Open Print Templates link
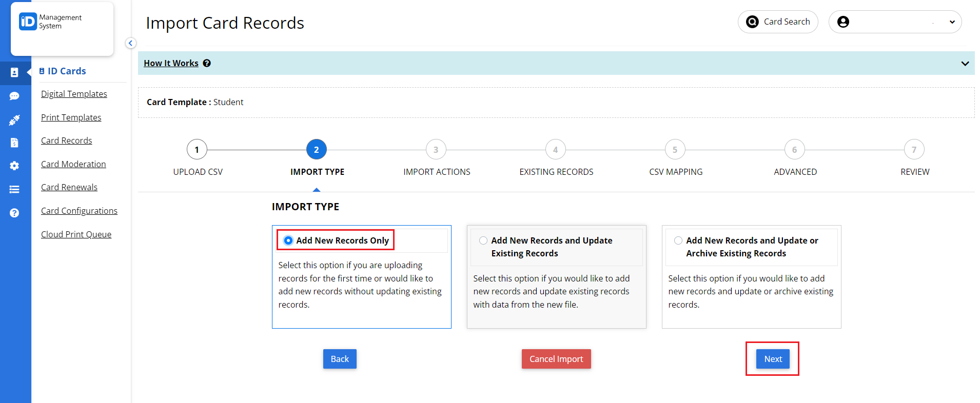Viewport: 980px width, 403px height. click(x=71, y=117)
